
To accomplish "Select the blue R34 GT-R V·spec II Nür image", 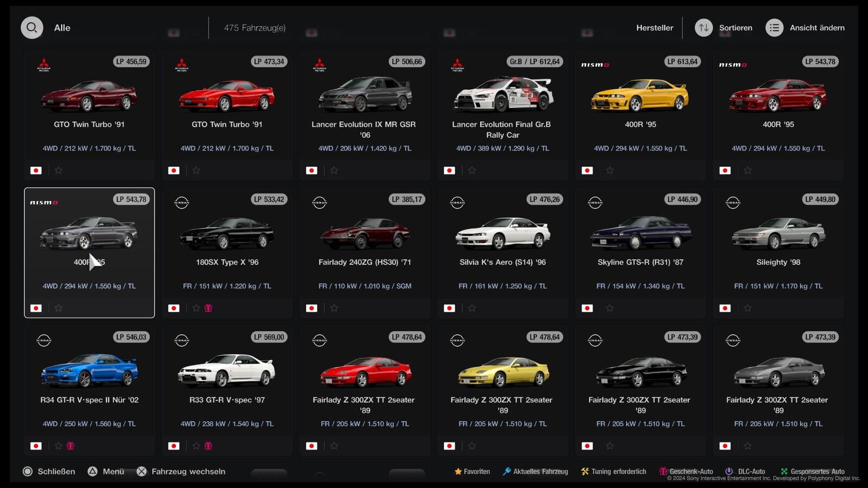I will tap(90, 370).
